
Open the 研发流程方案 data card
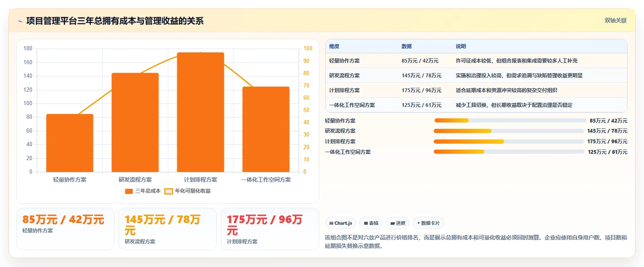point(168,229)
